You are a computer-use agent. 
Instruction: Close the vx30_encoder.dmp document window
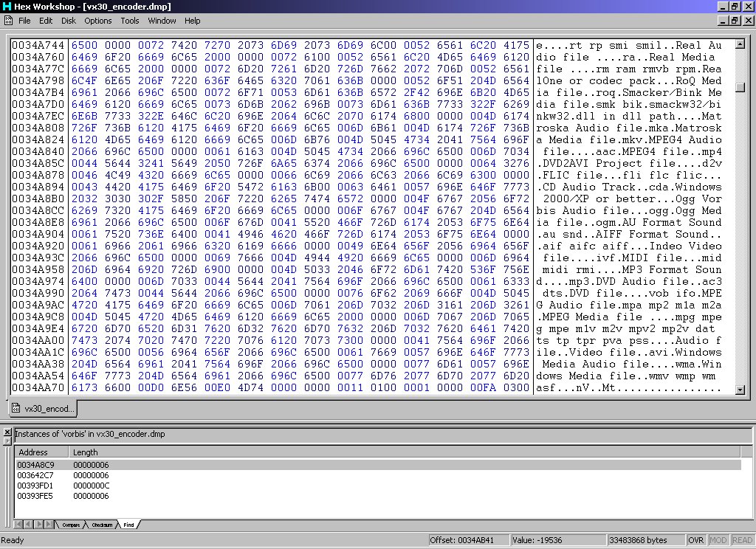pyautogui.click(x=748, y=21)
